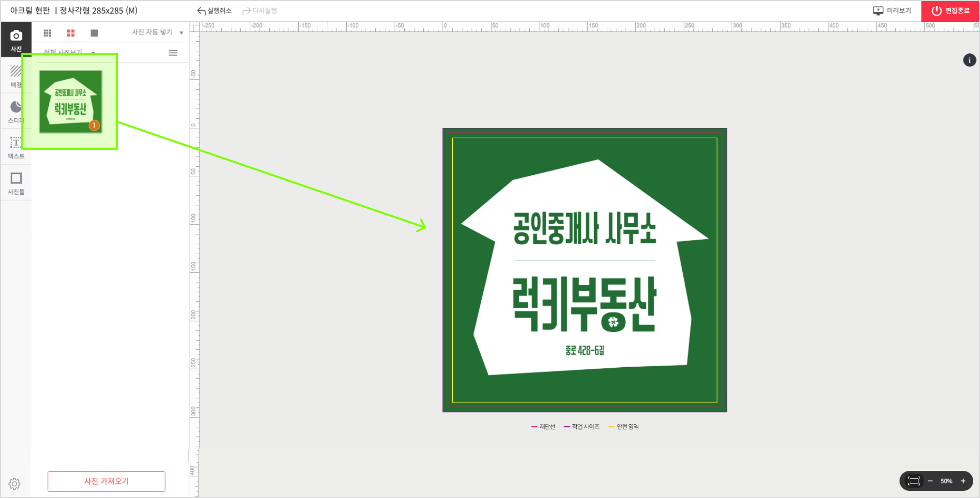
Task: Click the fit-to-screen zoom icon
Action: [914, 481]
